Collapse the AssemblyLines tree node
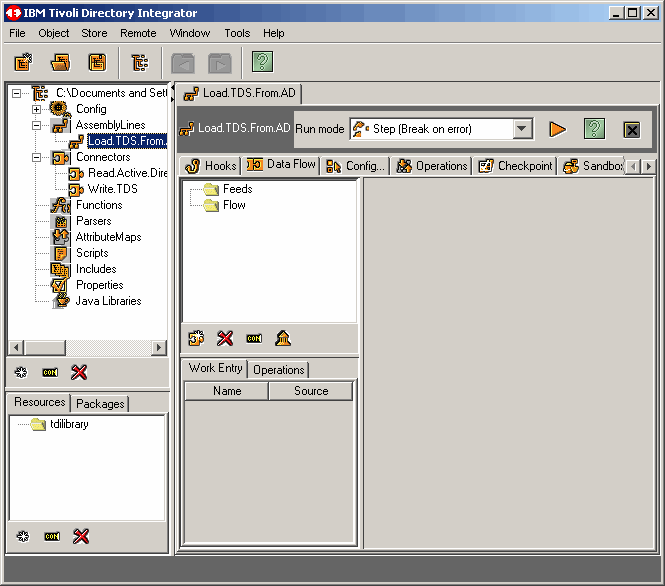Image resolution: width=665 pixels, height=586 pixels. click(37, 125)
